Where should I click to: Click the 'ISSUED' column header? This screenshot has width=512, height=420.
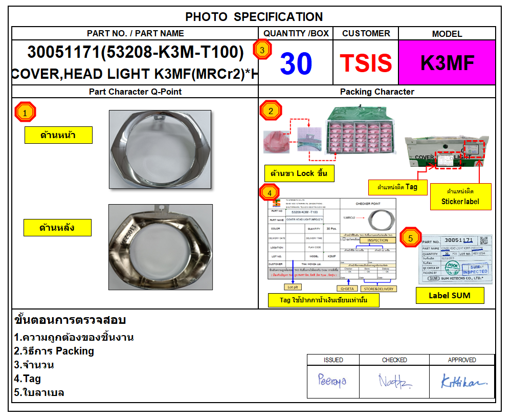click(333, 360)
